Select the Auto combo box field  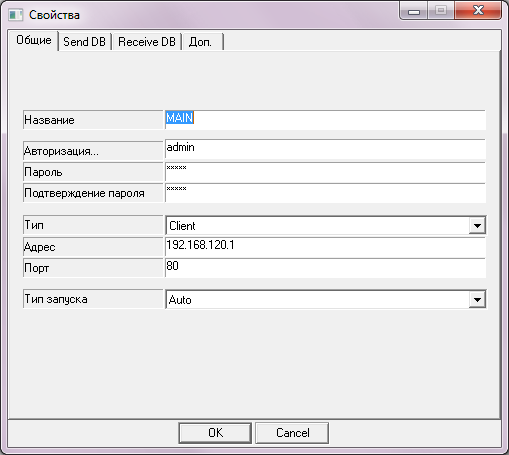tap(325, 299)
